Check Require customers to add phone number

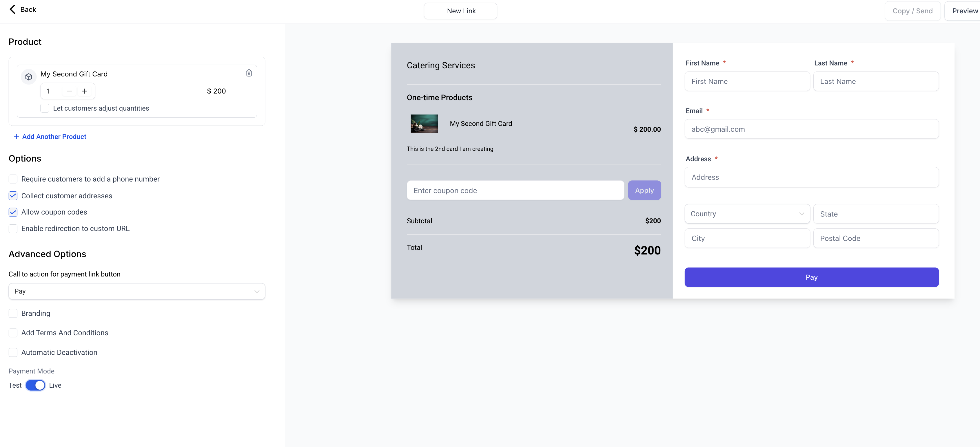tap(13, 179)
